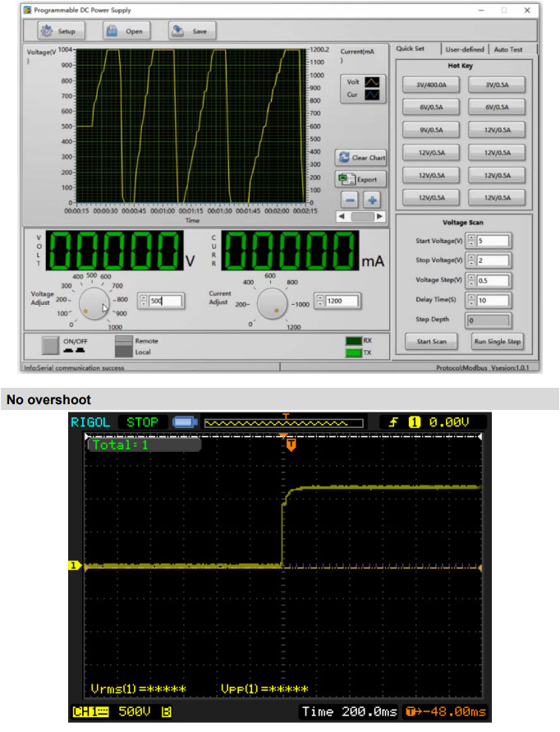Viewport: 560px width, 732px height.
Task: Click the serial communication success status text
Action: point(74,368)
